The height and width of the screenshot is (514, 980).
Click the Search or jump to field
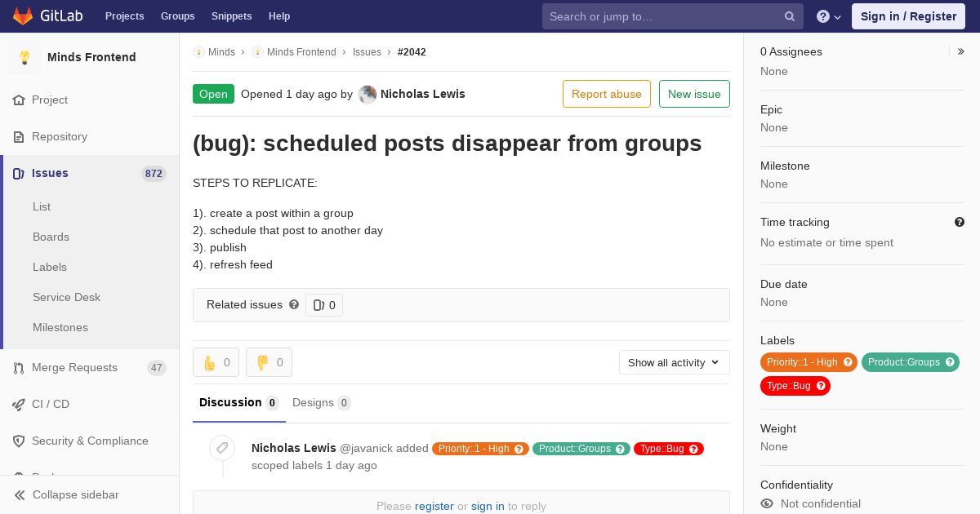click(x=673, y=16)
